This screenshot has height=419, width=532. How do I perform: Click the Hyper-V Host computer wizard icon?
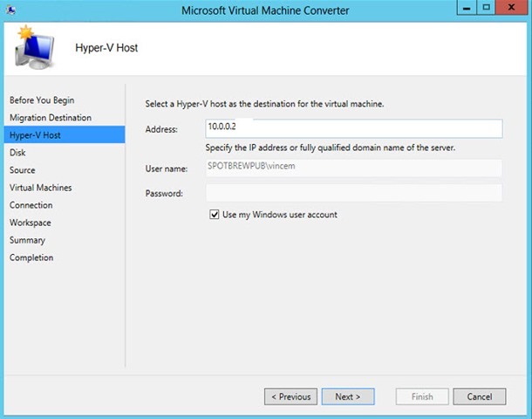click(34, 47)
